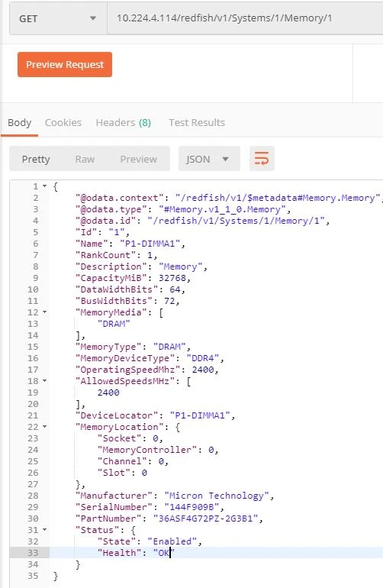Open the Headers (8) tab

124,123
